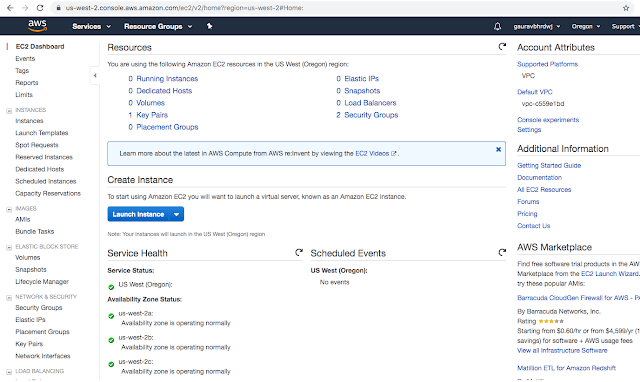Refresh the Resources section

coord(502,47)
